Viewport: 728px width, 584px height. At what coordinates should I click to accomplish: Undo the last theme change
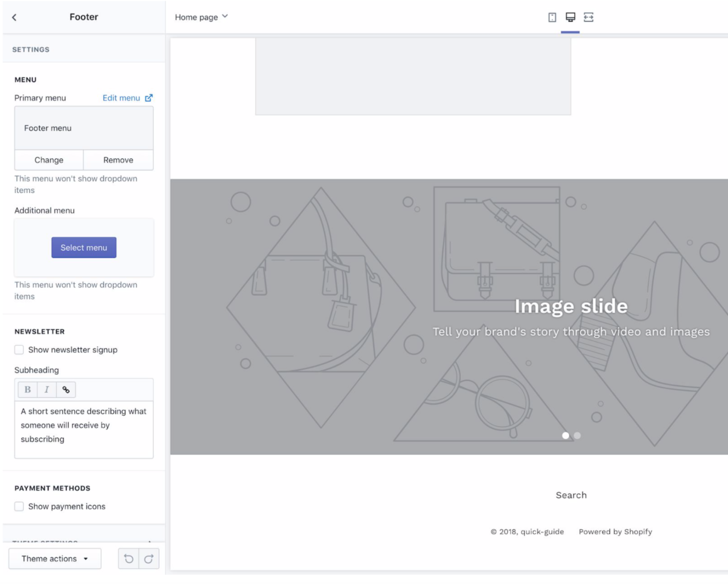point(129,558)
